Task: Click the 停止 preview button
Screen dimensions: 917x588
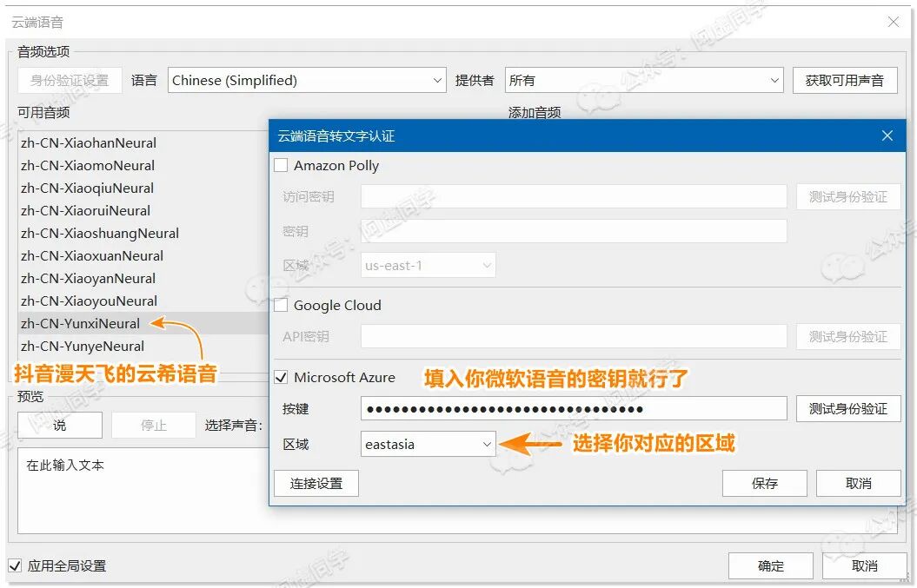Action: [x=154, y=425]
